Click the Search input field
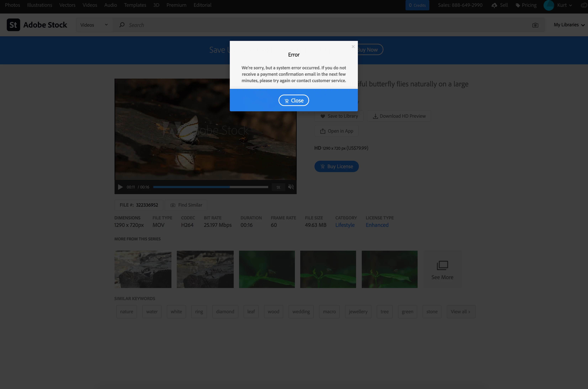Screen dimensions: 588x389 click(x=323, y=25)
